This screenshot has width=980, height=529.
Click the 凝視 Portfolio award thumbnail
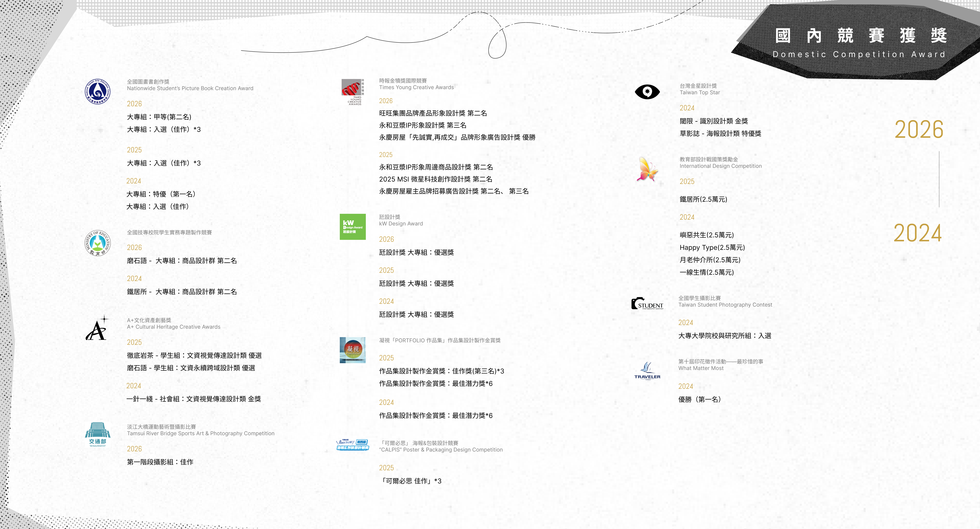click(x=353, y=350)
